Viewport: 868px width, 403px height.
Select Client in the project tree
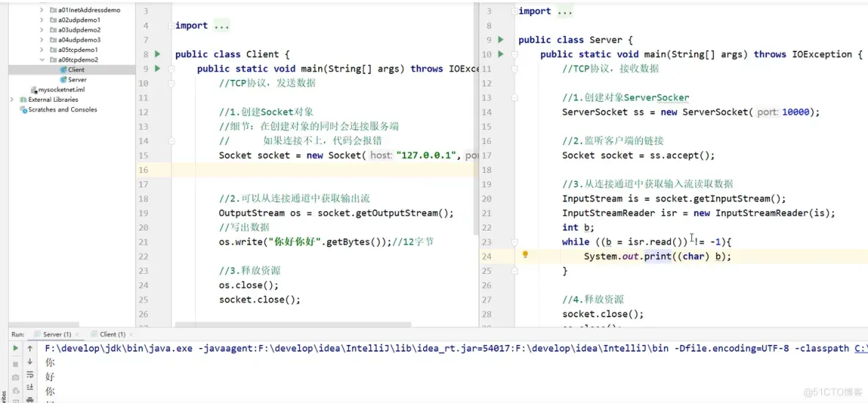76,70
